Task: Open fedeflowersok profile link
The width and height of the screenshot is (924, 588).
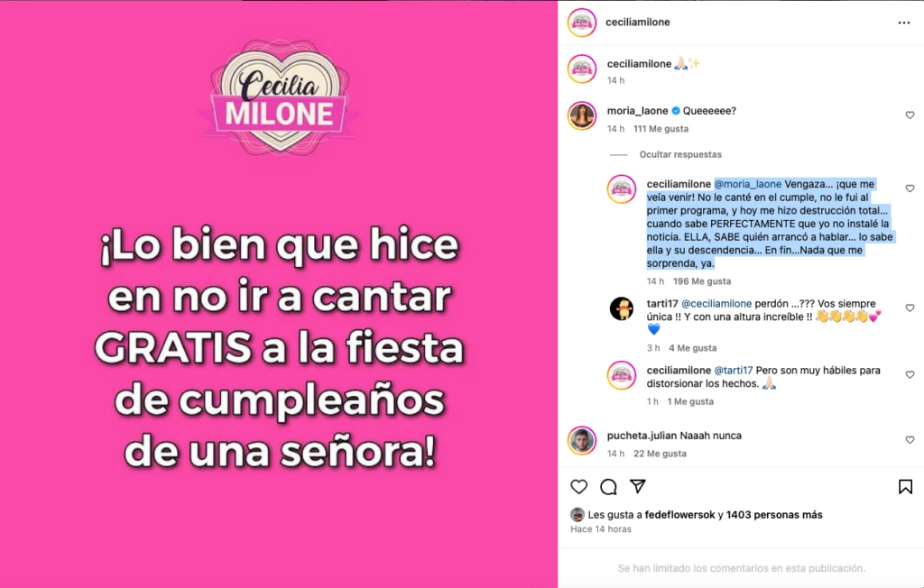Action: pos(679,515)
